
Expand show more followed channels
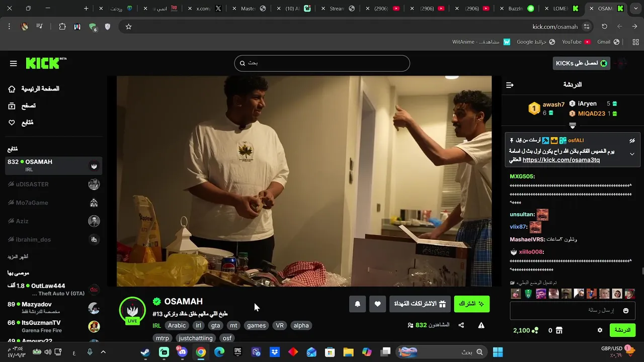[18, 257]
